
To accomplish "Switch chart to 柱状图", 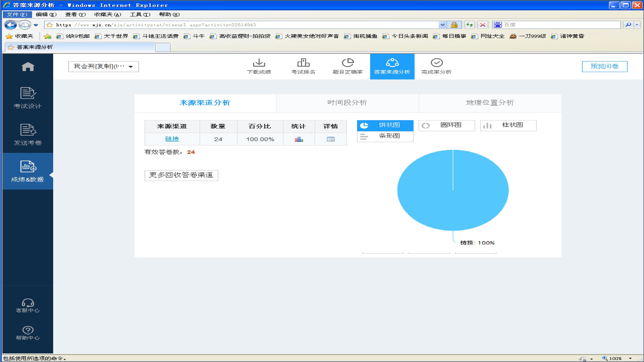I will click(508, 125).
